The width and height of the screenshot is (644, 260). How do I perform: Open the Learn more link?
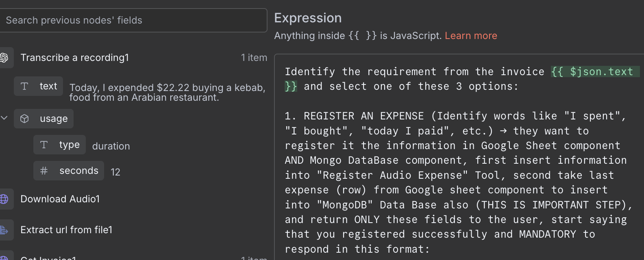point(471,36)
